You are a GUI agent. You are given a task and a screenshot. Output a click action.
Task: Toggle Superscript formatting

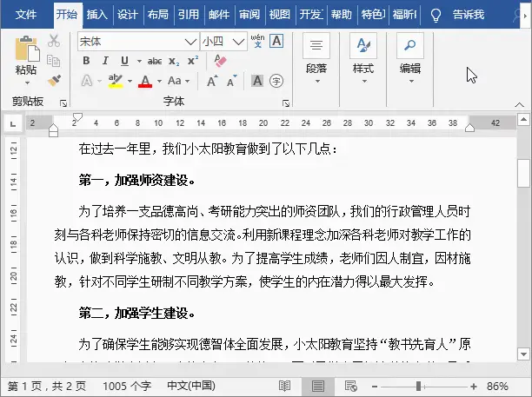tap(193, 61)
